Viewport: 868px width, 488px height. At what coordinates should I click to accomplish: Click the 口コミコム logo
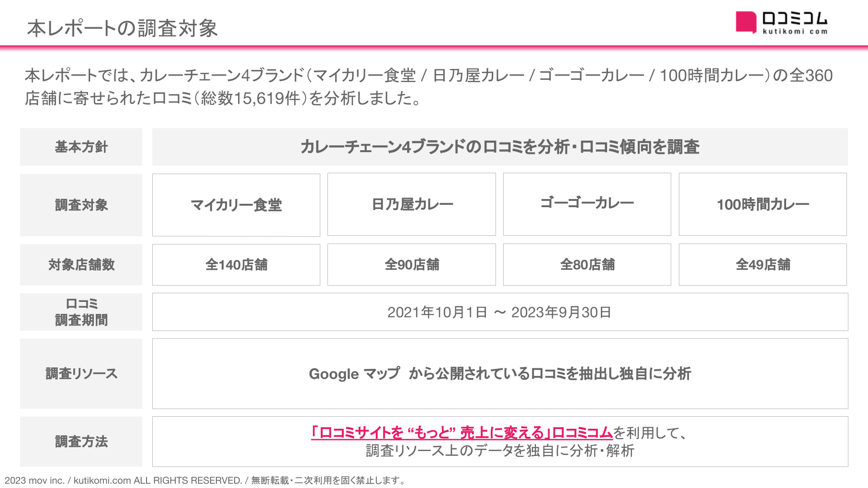[x=781, y=22]
